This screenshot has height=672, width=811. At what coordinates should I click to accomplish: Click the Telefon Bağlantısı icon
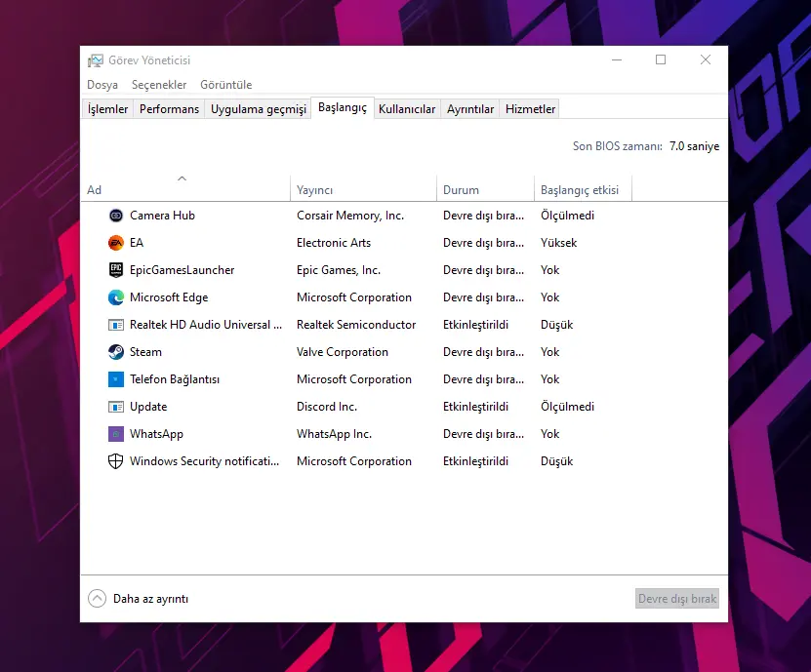[x=116, y=379]
